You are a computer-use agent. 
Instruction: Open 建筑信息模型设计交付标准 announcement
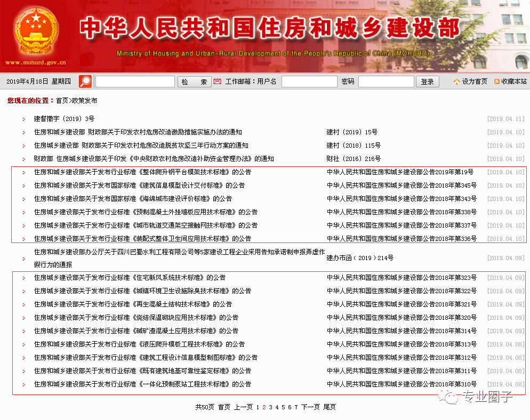point(139,185)
